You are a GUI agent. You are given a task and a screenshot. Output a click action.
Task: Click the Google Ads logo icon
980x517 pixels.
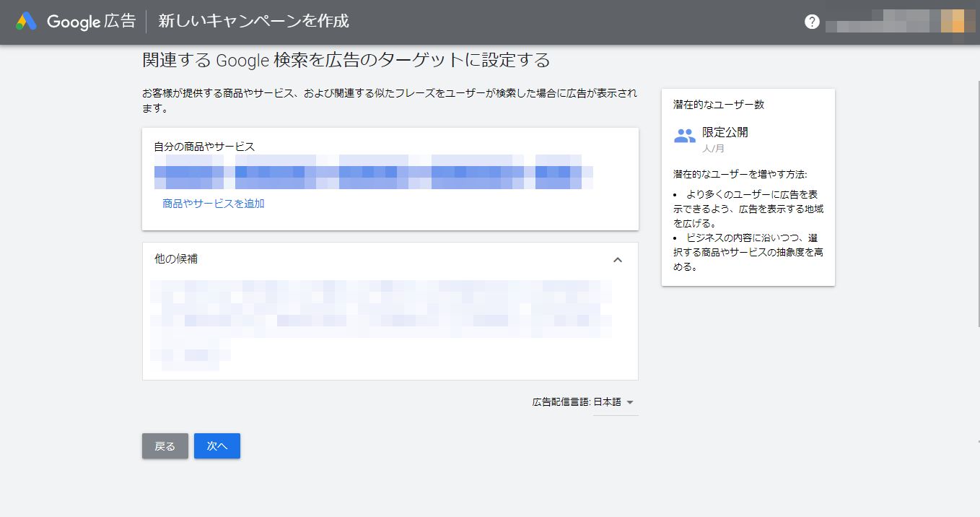coord(26,22)
